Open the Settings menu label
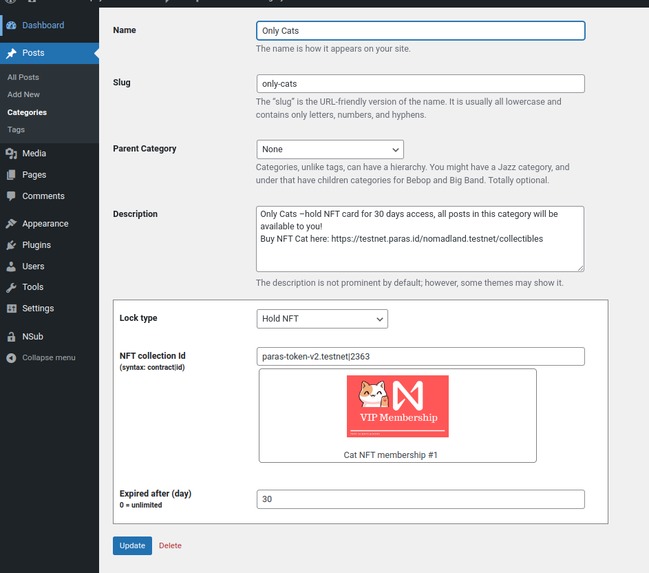 coord(38,308)
